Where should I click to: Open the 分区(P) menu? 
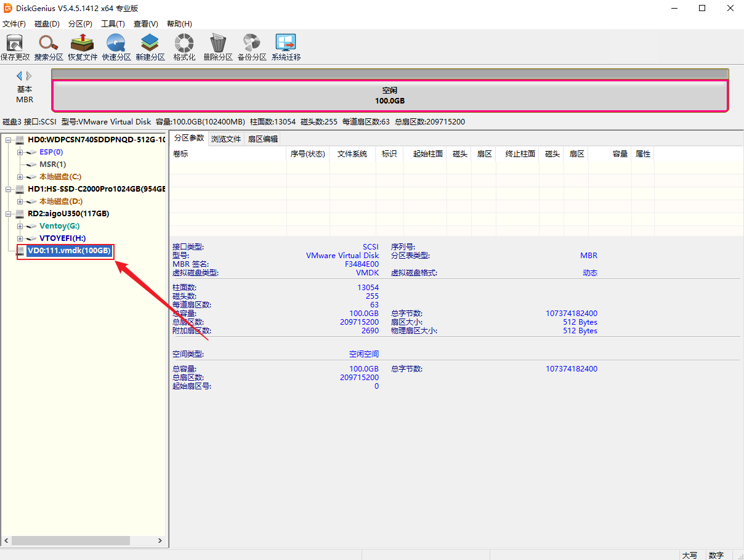[x=80, y=24]
